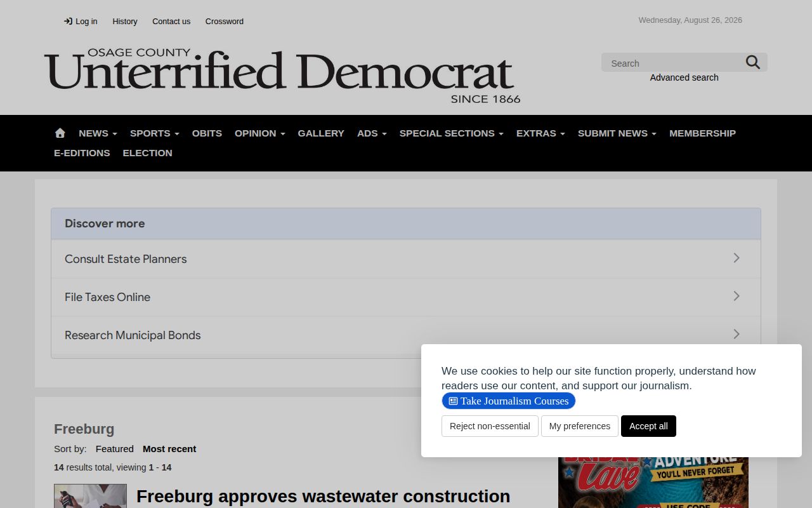Open the Gallery section
The width and height of the screenshot is (812, 508).
point(321,133)
